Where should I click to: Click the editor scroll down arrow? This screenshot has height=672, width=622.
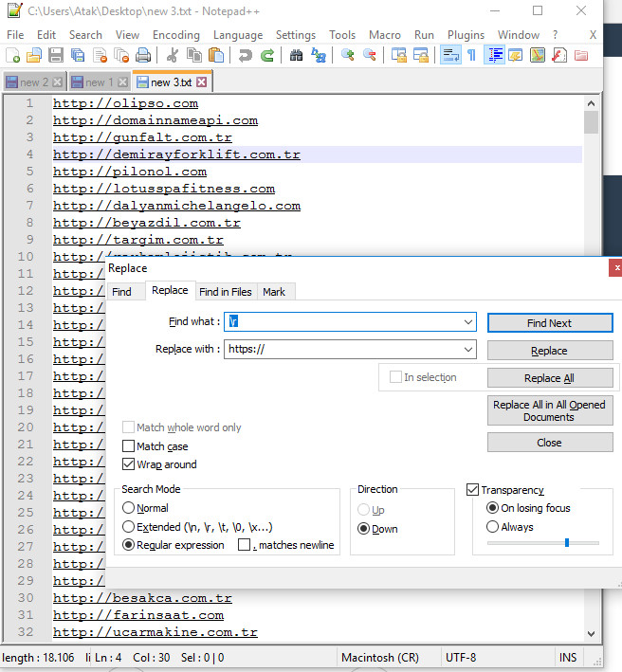point(591,633)
